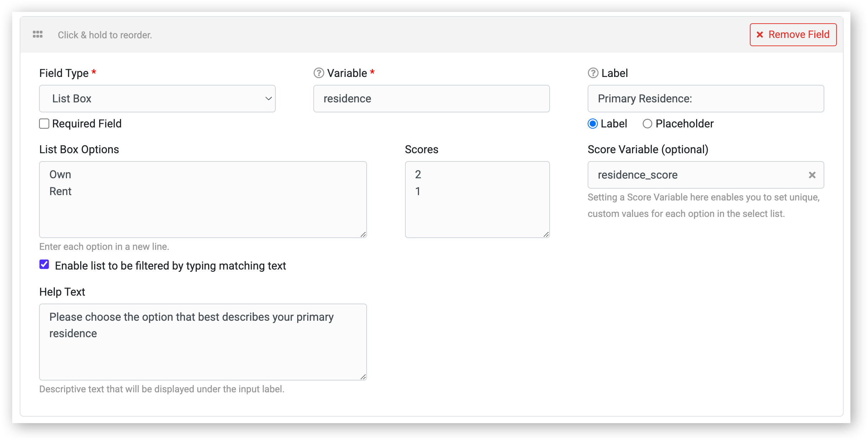
Task: Clear the residence_score Score Variable with X
Action: 812,175
